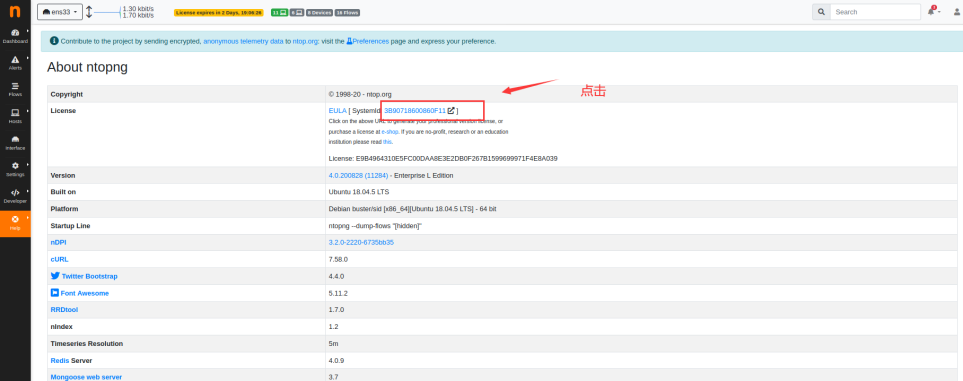This screenshot has width=963, height=381.
Task: Open the 'this' non-profit info link
Action: 387,142
